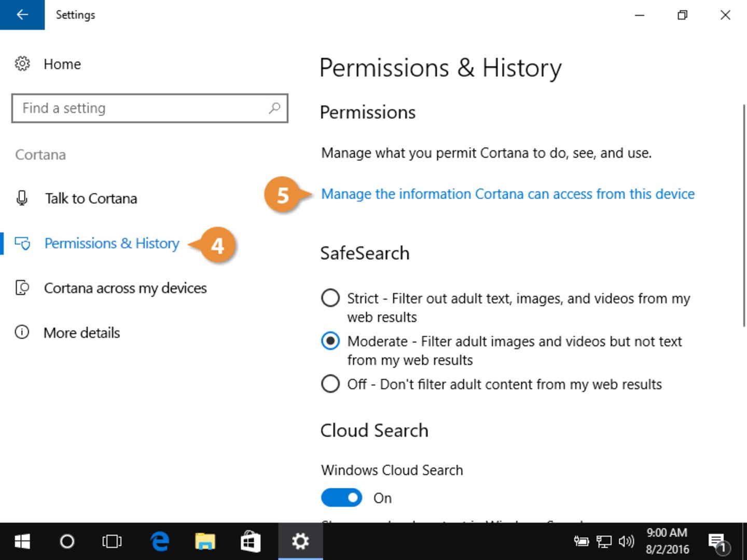This screenshot has height=560, width=747.
Task: Click the Find a setting search box
Action: (149, 108)
